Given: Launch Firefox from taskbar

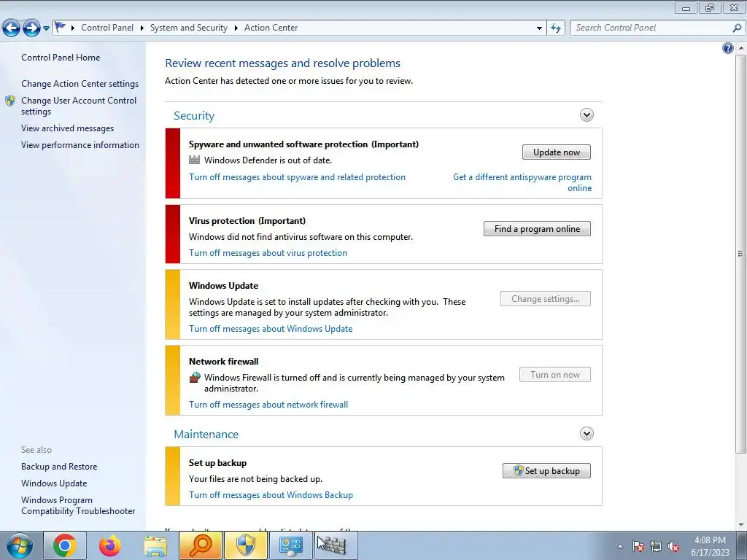Looking at the screenshot, I should (109, 545).
